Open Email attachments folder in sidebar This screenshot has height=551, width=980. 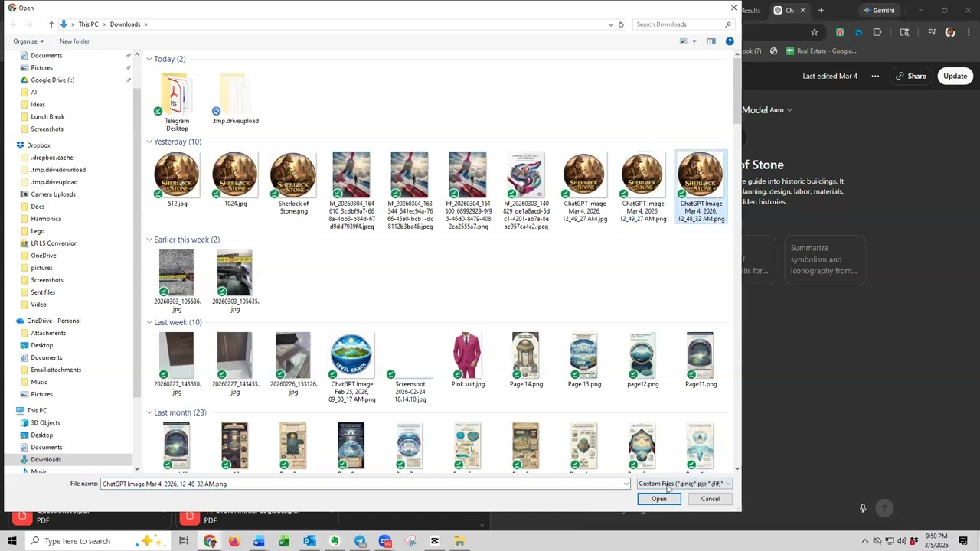56,370
